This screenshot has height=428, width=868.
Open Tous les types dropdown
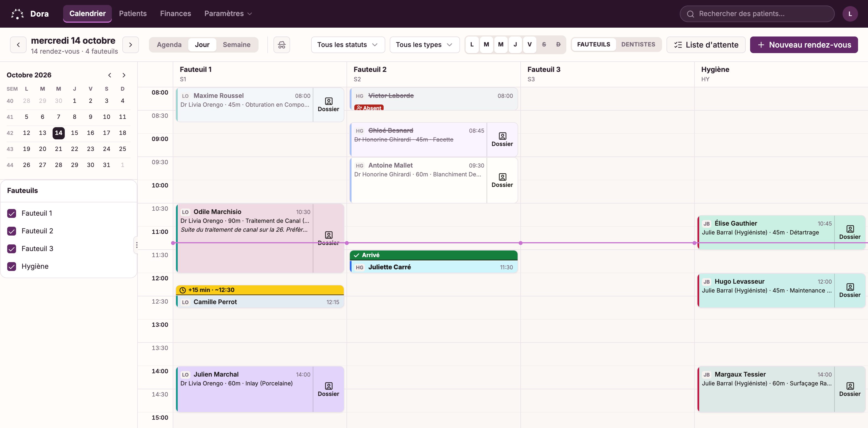(x=424, y=45)
